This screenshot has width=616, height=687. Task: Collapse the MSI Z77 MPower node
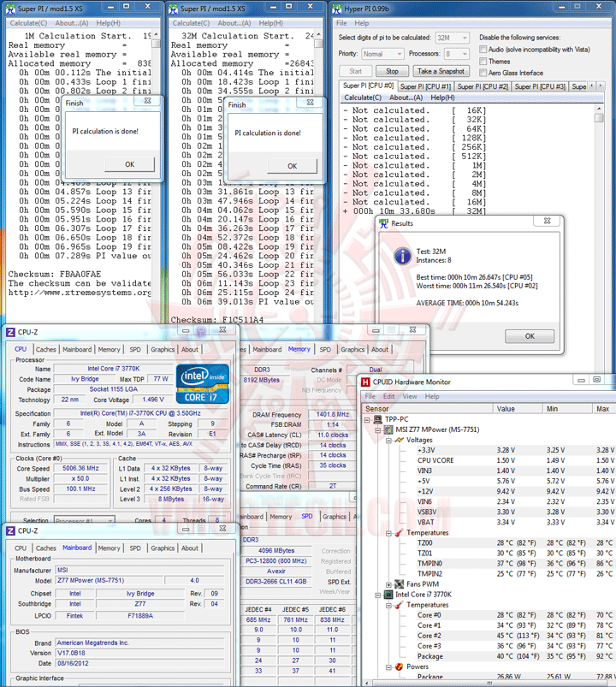point(377,429)
